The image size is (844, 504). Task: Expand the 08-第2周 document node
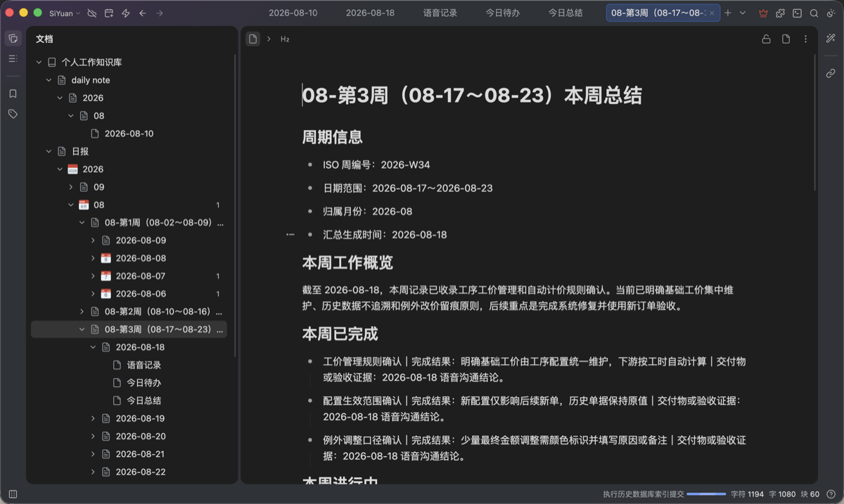click(82, 311)
